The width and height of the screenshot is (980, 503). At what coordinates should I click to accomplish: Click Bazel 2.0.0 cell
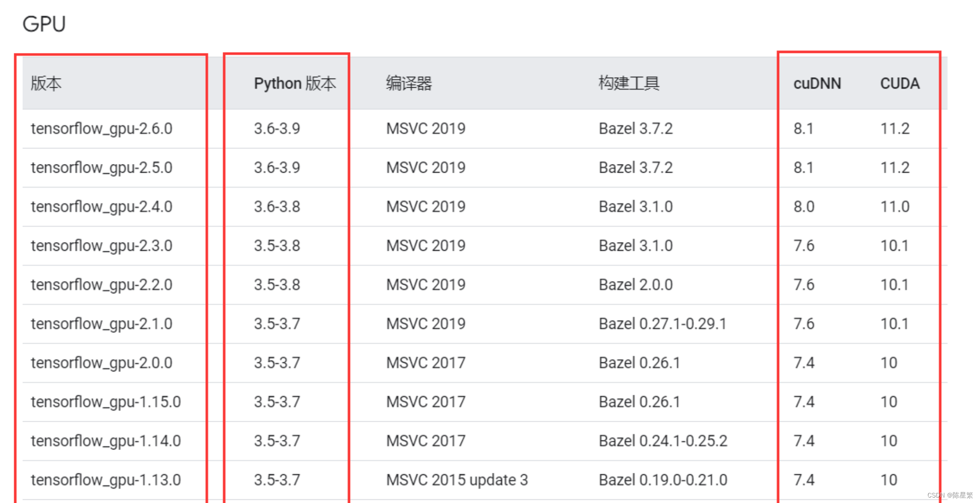(x=635, y=285)
